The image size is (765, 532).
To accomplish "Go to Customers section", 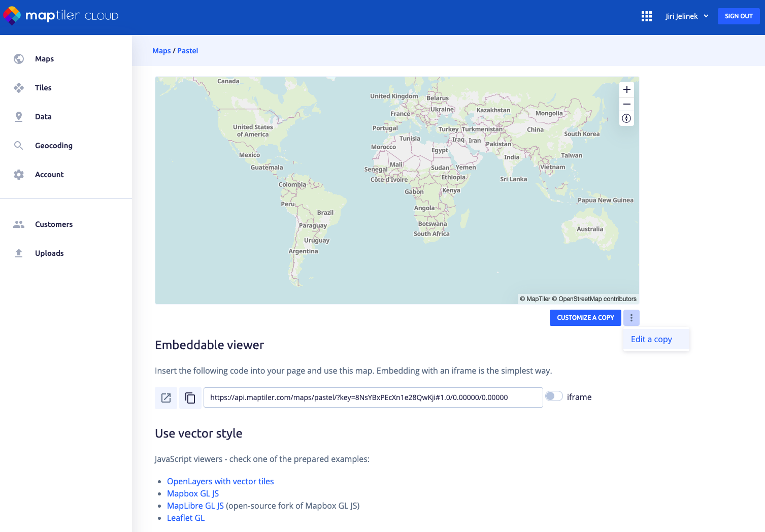I will coord(53,224).
